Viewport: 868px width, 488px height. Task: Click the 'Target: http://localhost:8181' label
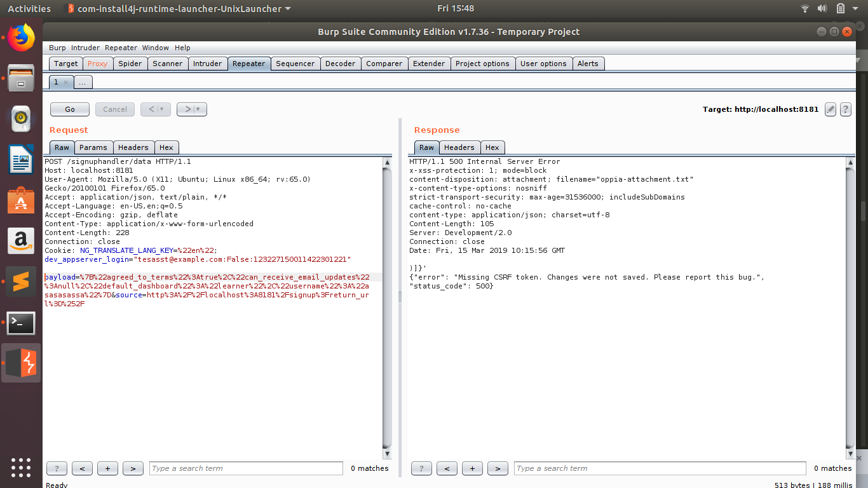tap(761, 109)
